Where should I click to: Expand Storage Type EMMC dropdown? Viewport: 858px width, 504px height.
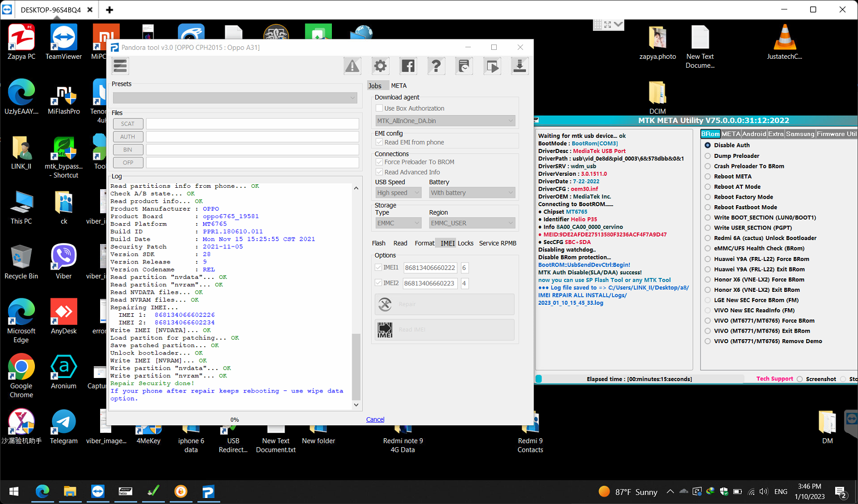pos(398,223)
